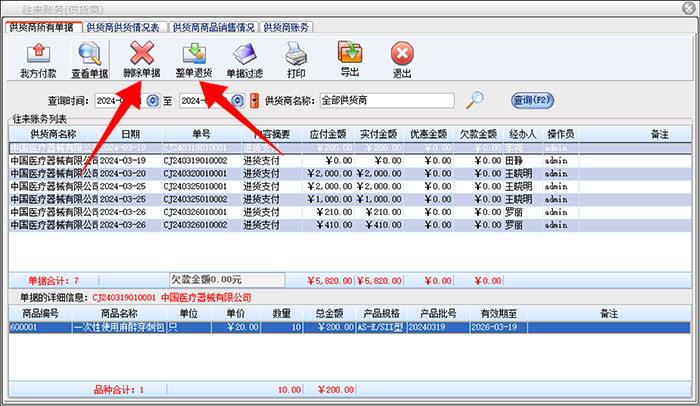The width and height of the screenshot is (700, 406).
Task: Click the 导出 export icon
Action: click(350, 58)
